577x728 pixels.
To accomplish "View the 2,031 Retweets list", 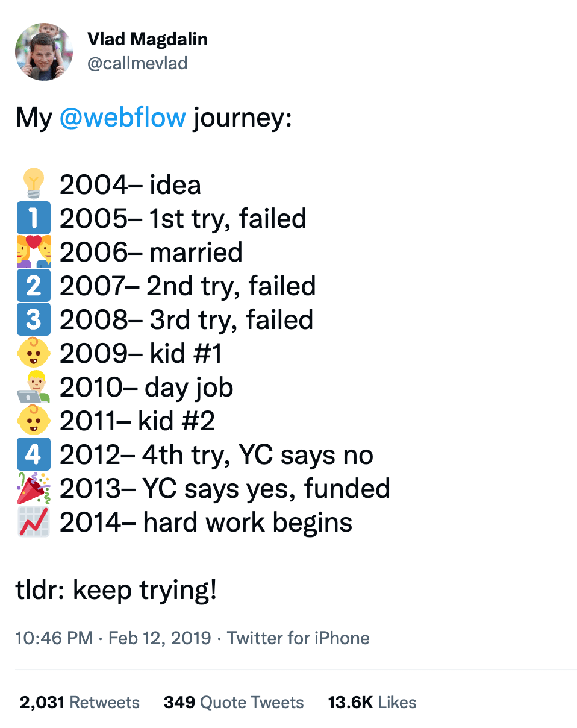I will 80,703.
